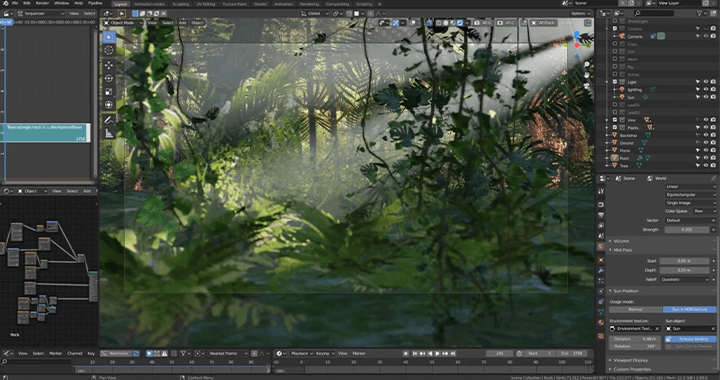The image size is (720, 380).
Task: Open the Particles properties tab
Action: 601,280
